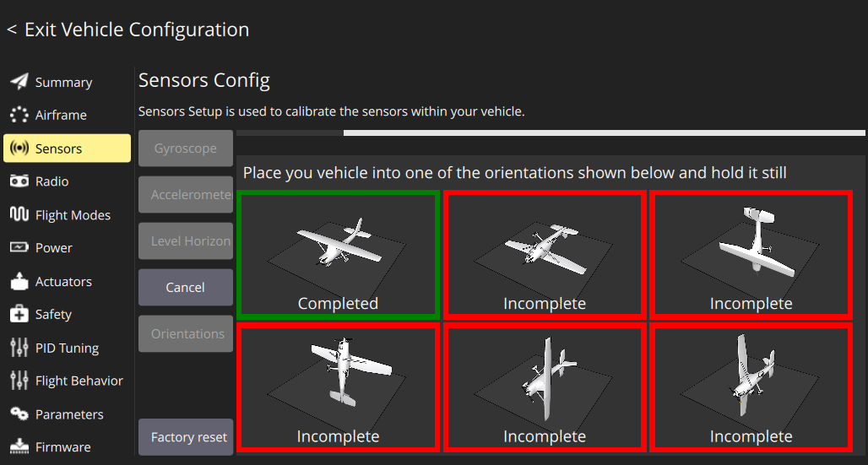The height and width of the screenshot is (465, 868).
Task: Select the nose-down plane orientation tile
Action: (751, 255)
